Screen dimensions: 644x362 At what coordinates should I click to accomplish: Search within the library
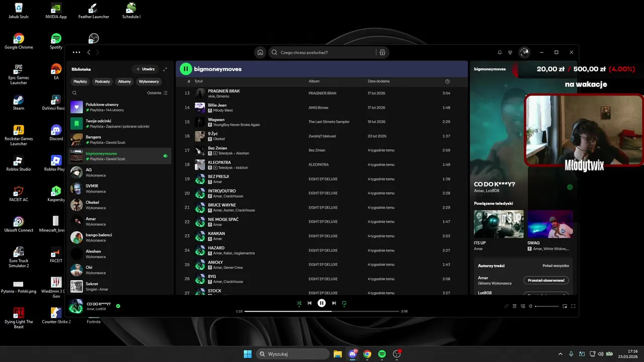[x=74, y=93]
